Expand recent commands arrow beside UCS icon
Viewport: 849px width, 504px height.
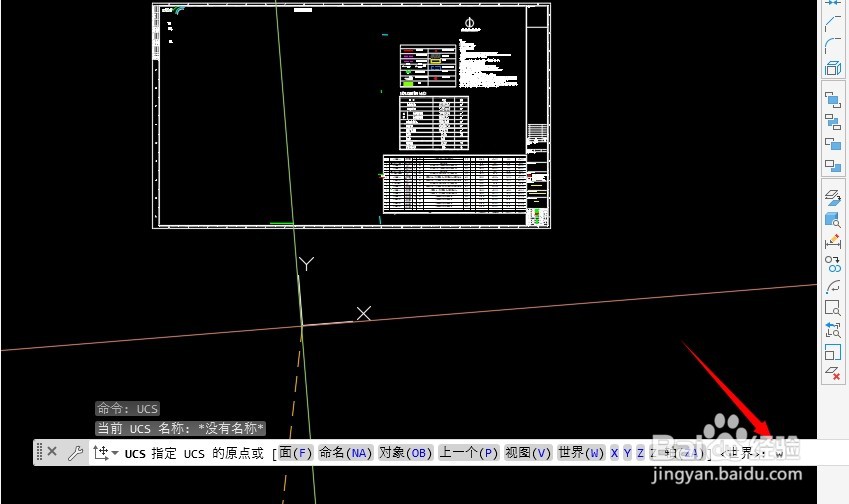point(115,453)
